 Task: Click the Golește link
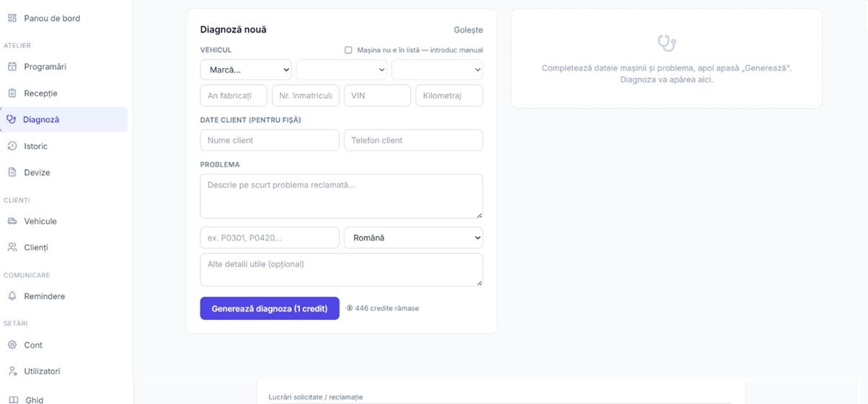pyautogui.click(x=469, y=30)
